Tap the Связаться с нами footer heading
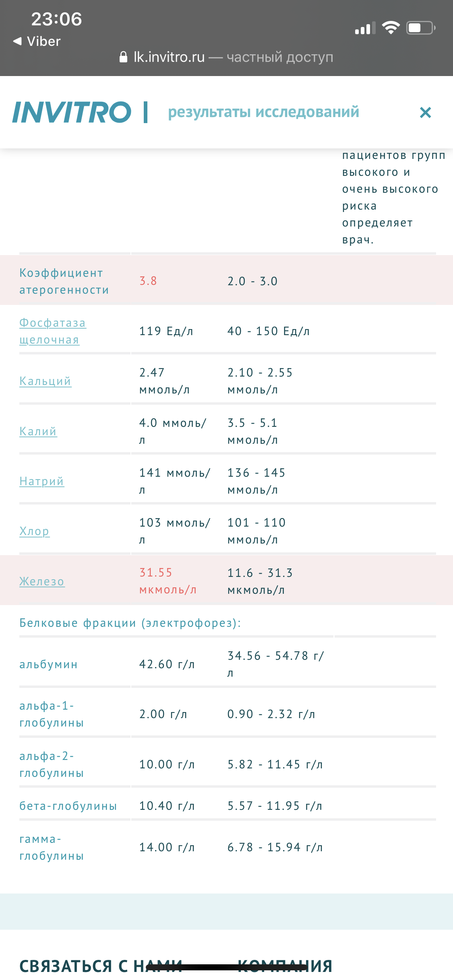 [x=101, y=966]
